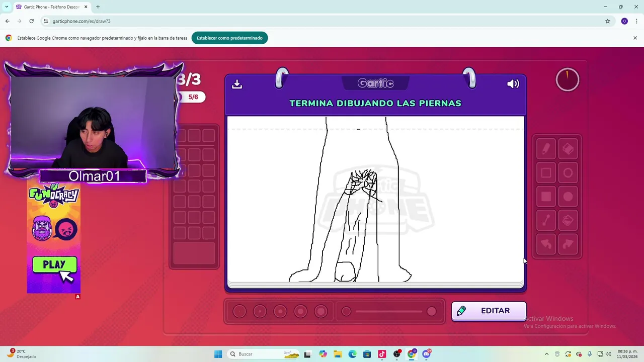Select the outlined rectangle tool
The image size is (644, 362).
point(546,173)
